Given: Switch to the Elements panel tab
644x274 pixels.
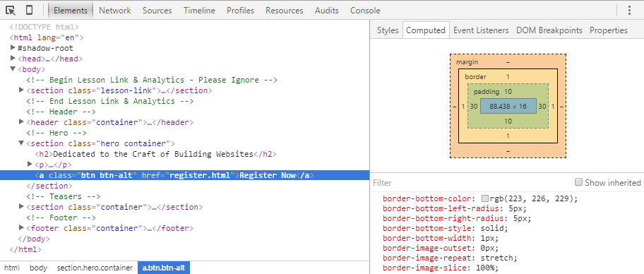Looking at the screenshot, I should (x=71, y=11).
